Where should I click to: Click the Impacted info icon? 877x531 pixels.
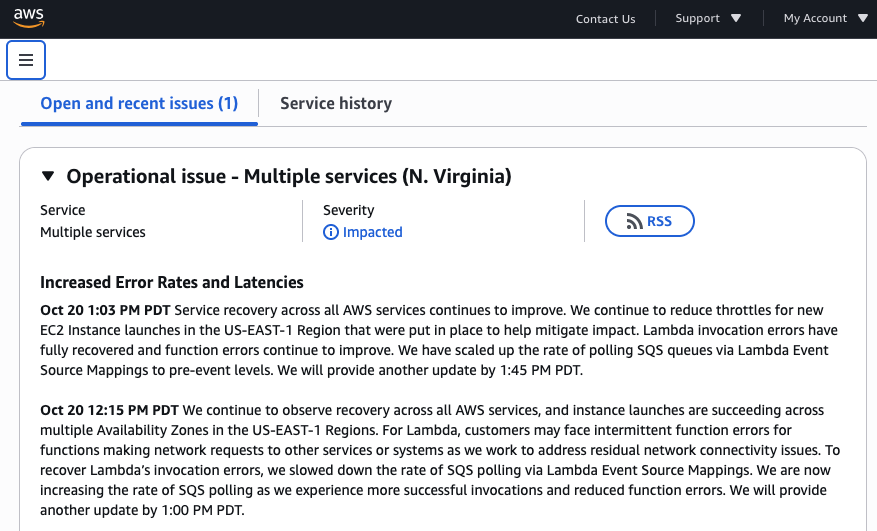pyautogui.click(x=331, y=232)
